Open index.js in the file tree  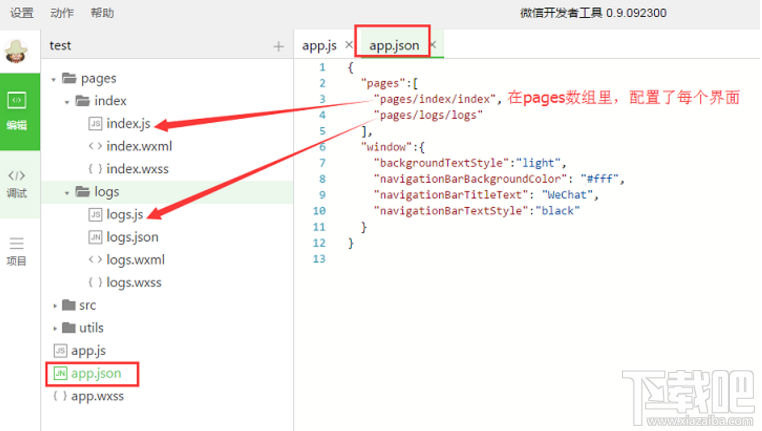[x=128, y=123]
